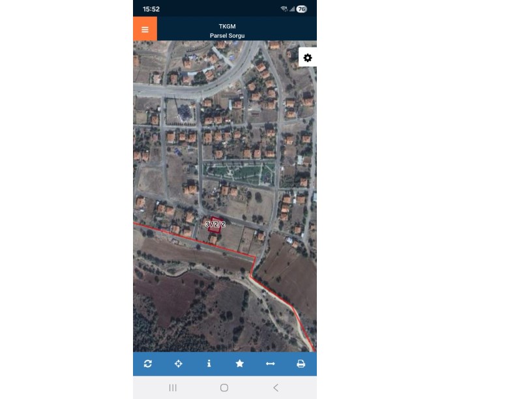Click the green park area on the map

coord(239,173)
